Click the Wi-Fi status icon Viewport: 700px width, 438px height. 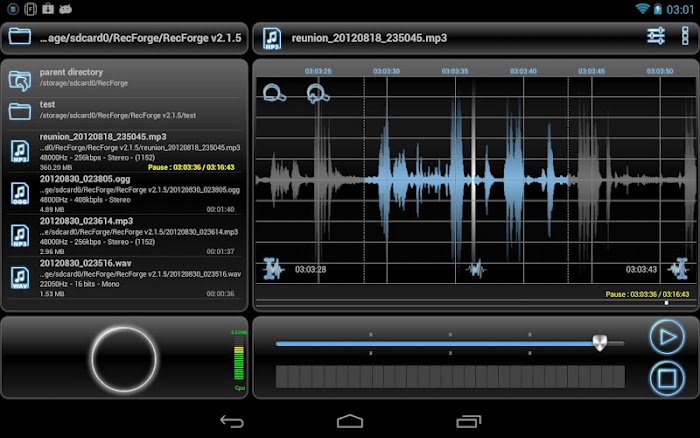pyautogui.click(x=642, y=8)
